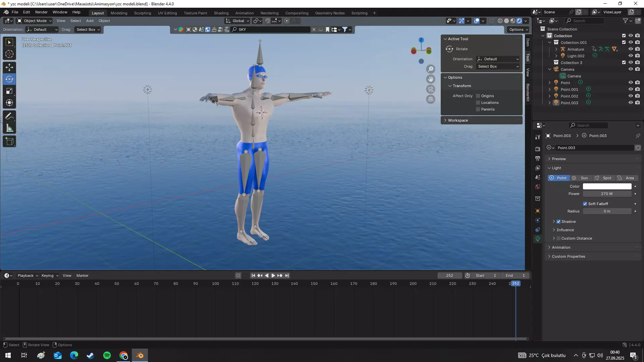The image size is (644, 362).
Task: Open the Scene properties tab icon
Action: [538, 177]
